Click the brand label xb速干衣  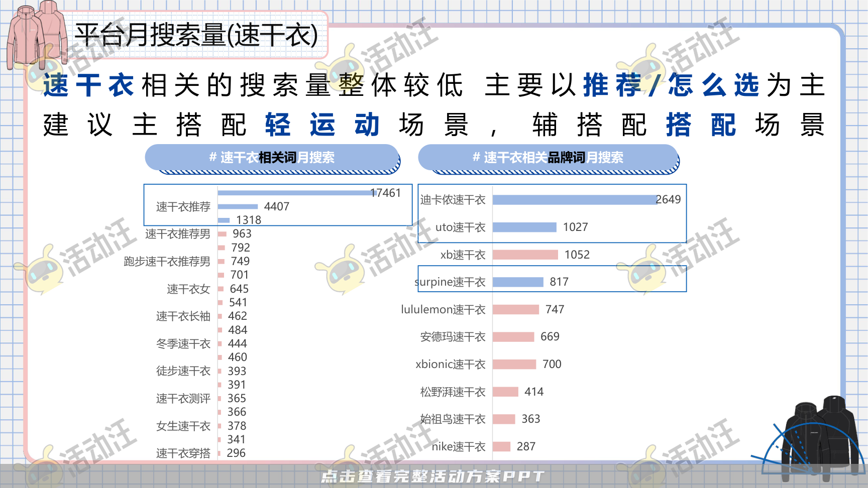pos(463,255)
